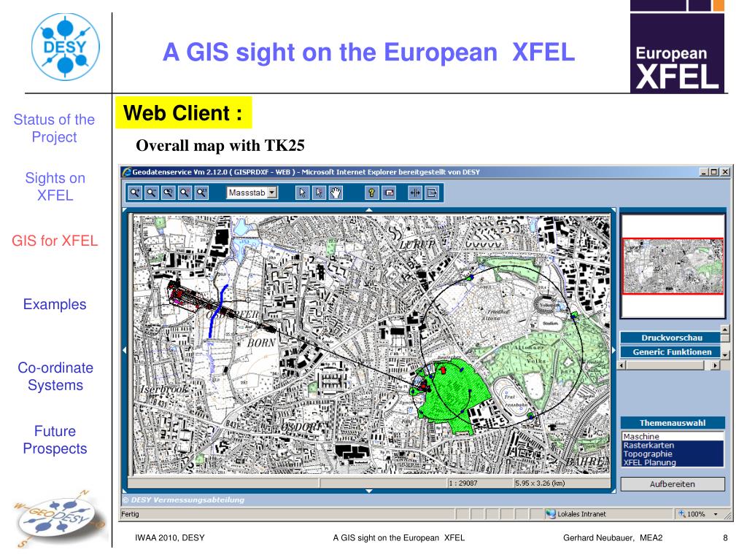The image size is (747, 560).
Task: Click the measure distance tool icon
Action: 415,192
